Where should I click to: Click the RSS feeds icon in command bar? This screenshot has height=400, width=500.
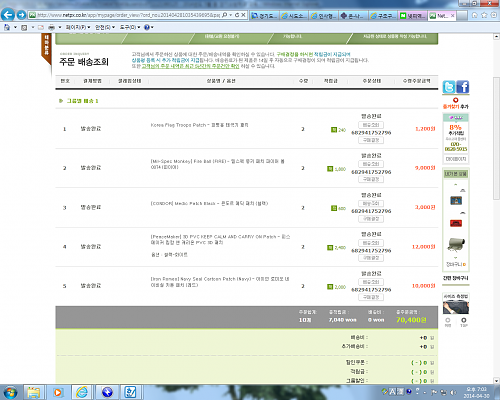[x=24, y=27]
